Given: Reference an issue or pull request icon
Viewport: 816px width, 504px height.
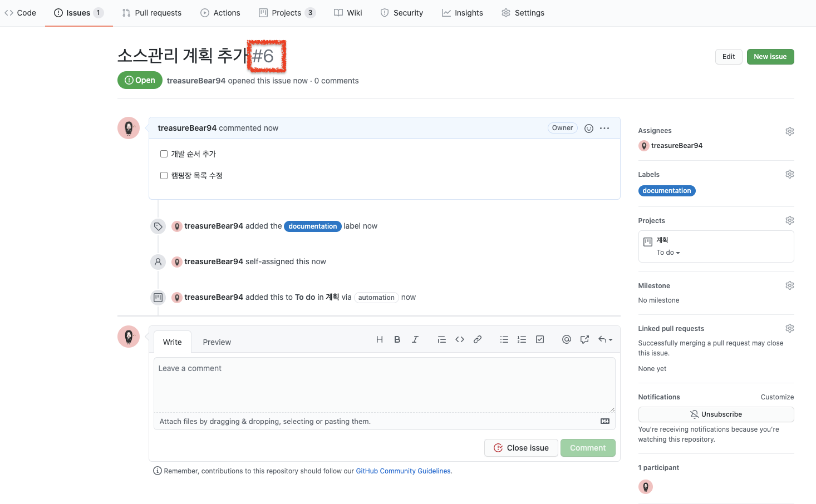Looking at the screenshot, I should tap(584, 339).
